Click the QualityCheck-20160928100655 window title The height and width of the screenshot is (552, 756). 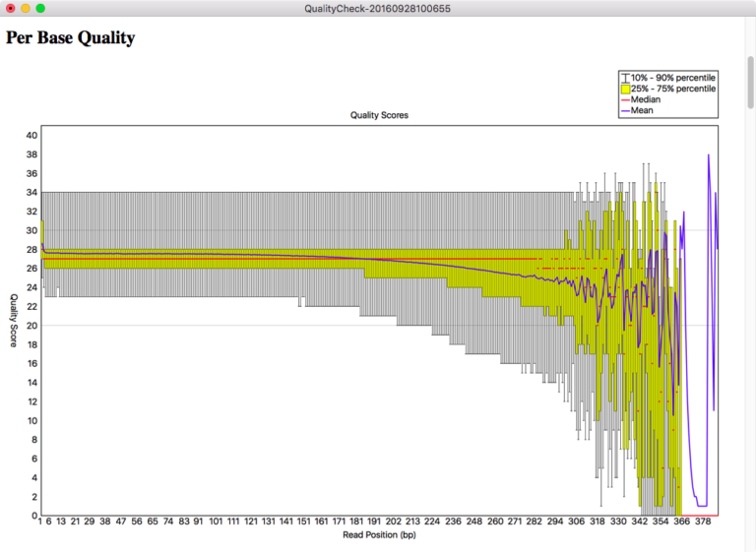point(378,8)
